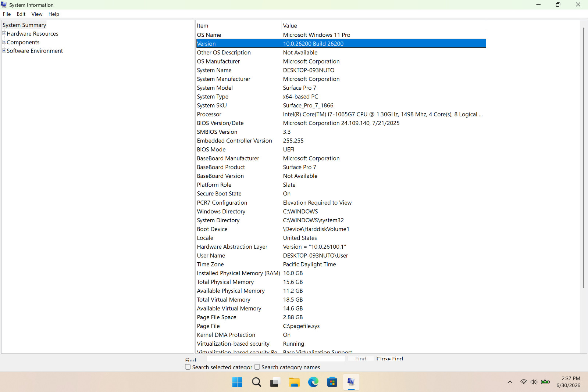Select the BaseBoard Product row
This screenshot has width=588, height=392.
tap(341, 167)
